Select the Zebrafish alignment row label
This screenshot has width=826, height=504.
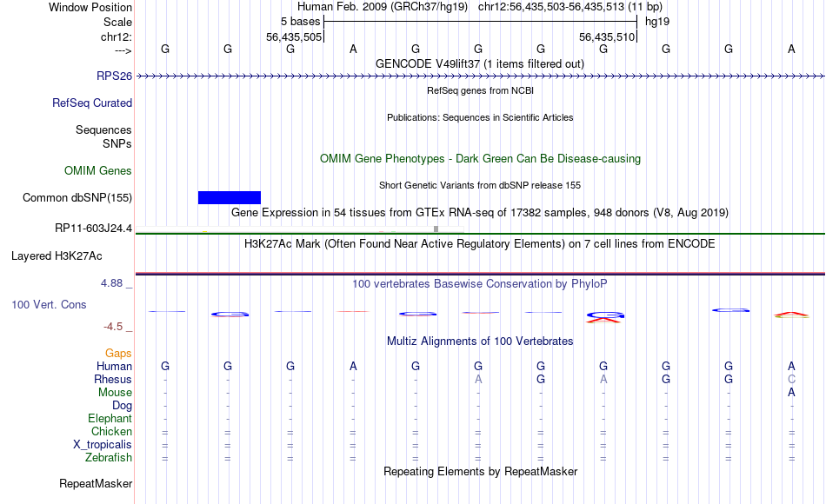coord(109,458)
